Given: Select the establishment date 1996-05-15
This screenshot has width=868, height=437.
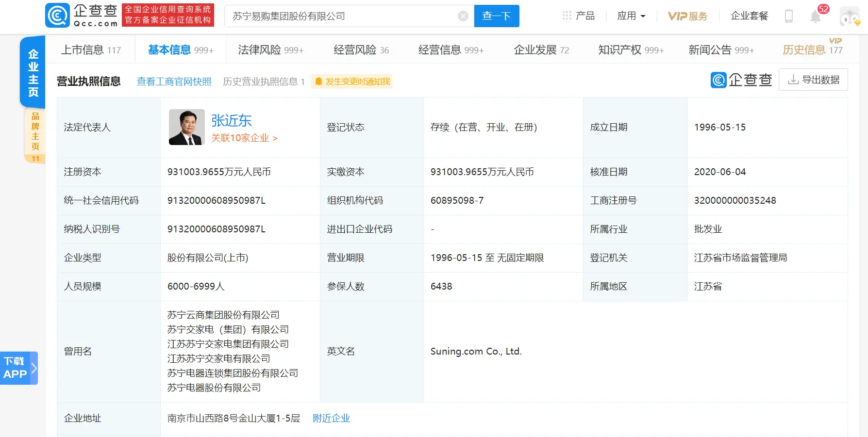Looking at the screenshot, I should pos(720,127).
